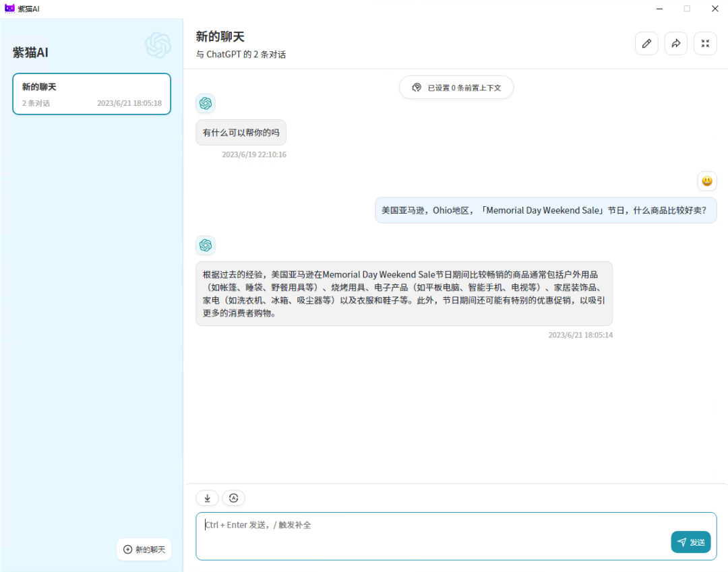Image resolution: width=728 pixels, height=572 pixels.
Task: Click the pencil icon to edit chat
Action: (x=646, y=43)
